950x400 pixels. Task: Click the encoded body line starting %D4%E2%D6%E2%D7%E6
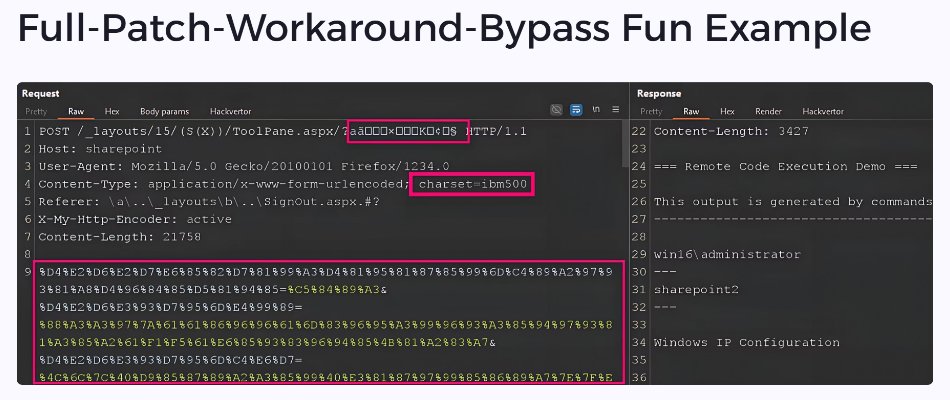326,272
